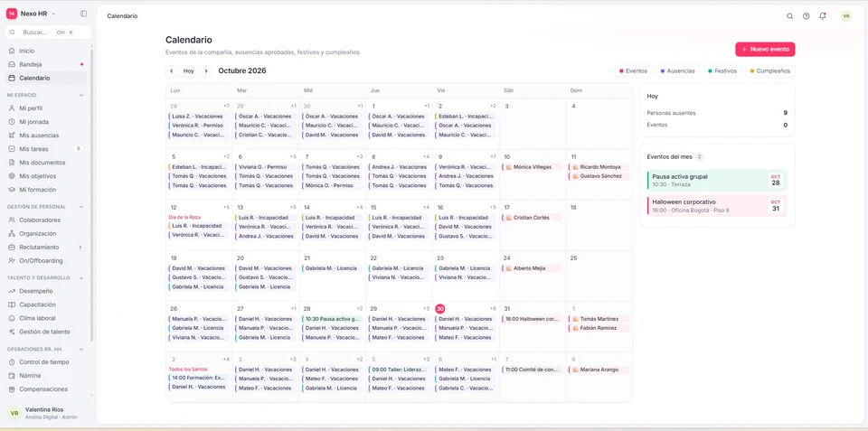Open Mis ausencias icon
Viewport: 868px width, 431px height.
coord(12,135)
